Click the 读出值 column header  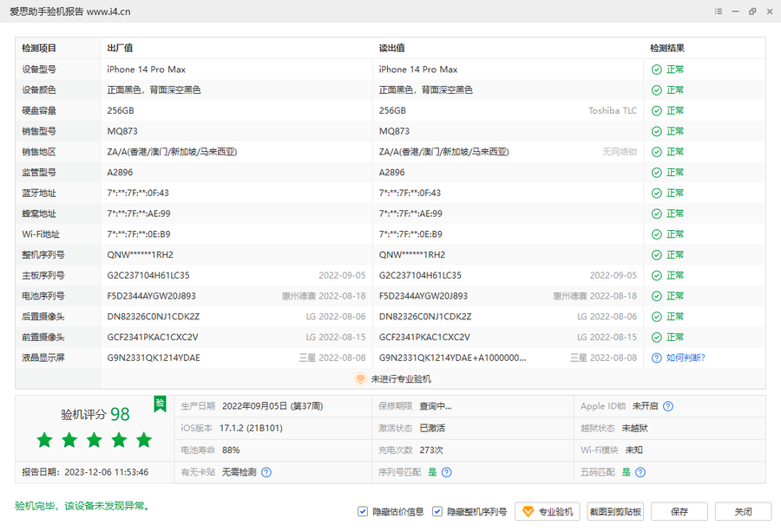(392, 49)
